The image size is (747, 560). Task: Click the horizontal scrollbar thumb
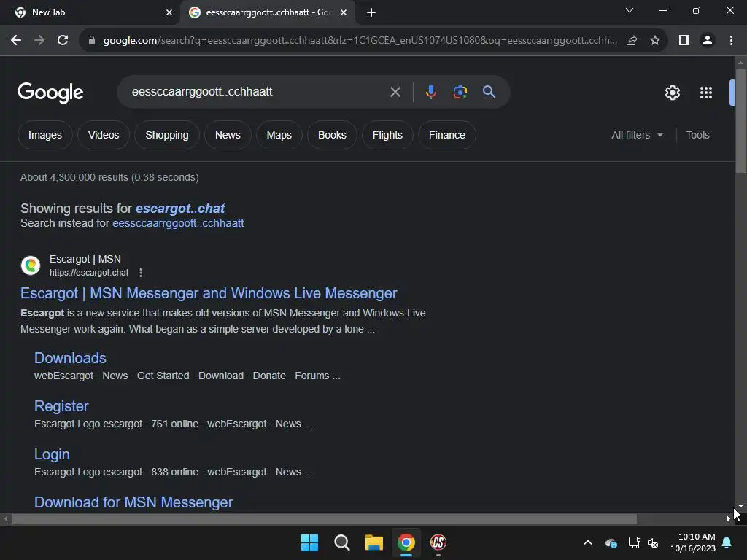324,518
